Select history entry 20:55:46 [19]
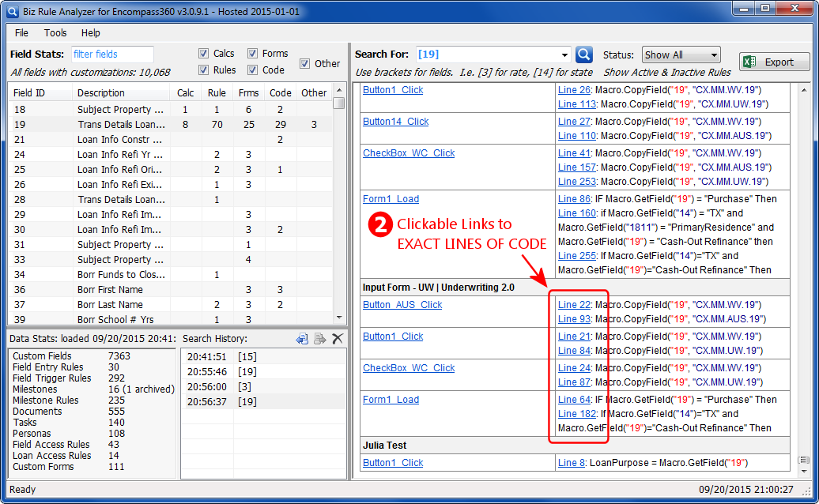The image size is (819, 504). (x=263, y=372)
